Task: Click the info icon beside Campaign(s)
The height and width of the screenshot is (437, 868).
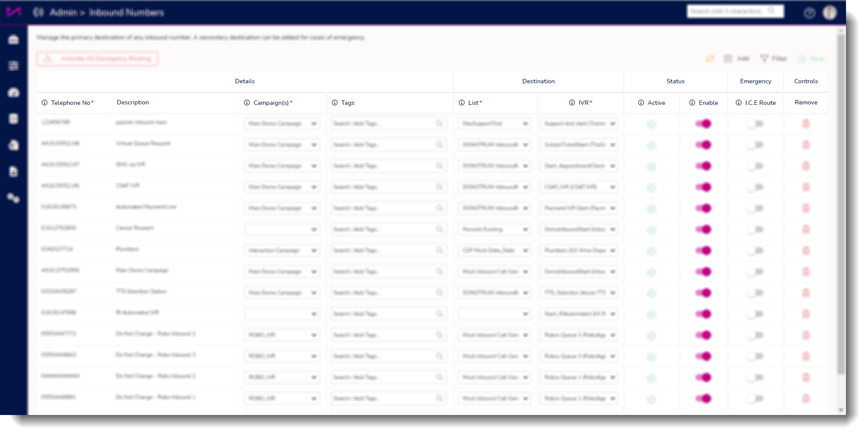Action: click(x=247, y=103)
